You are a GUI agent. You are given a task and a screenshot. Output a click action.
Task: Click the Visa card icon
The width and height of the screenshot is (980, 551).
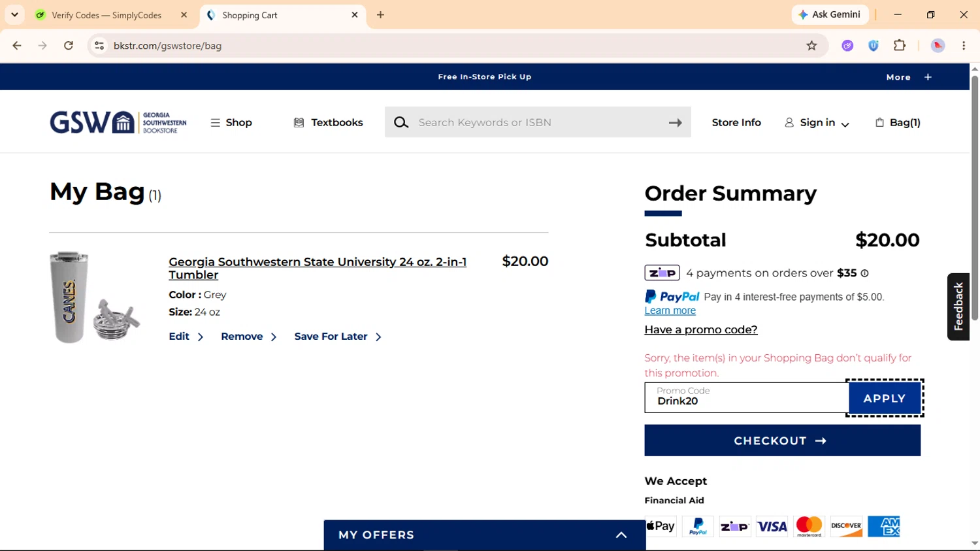coord(772,526)
